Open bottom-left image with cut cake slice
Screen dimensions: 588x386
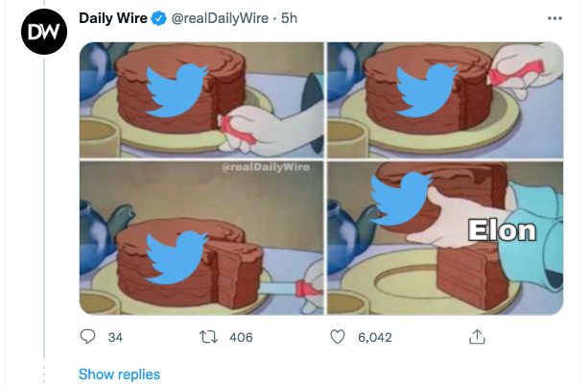tap(200, 237)
